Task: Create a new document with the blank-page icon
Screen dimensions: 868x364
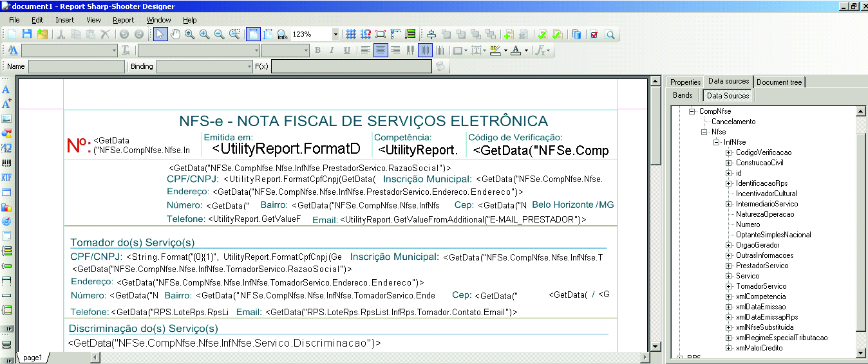Action: (12, 34)
